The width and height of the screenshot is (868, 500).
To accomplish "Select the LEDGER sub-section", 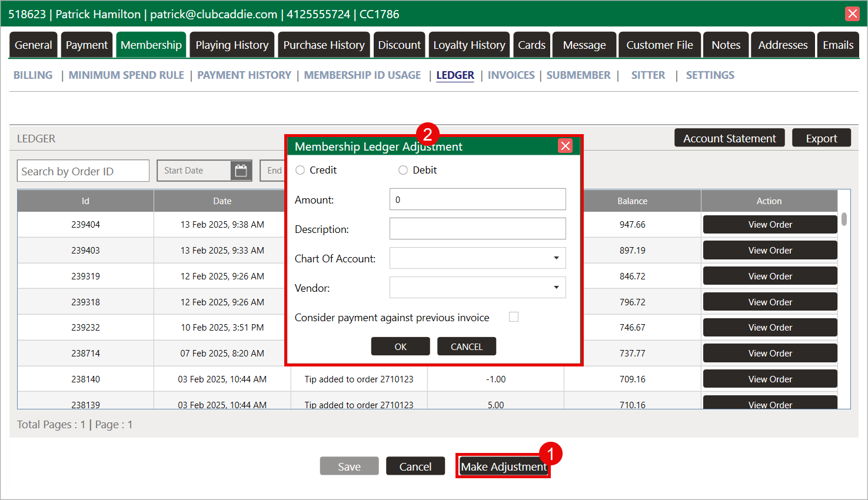I will tap(455, 75).
